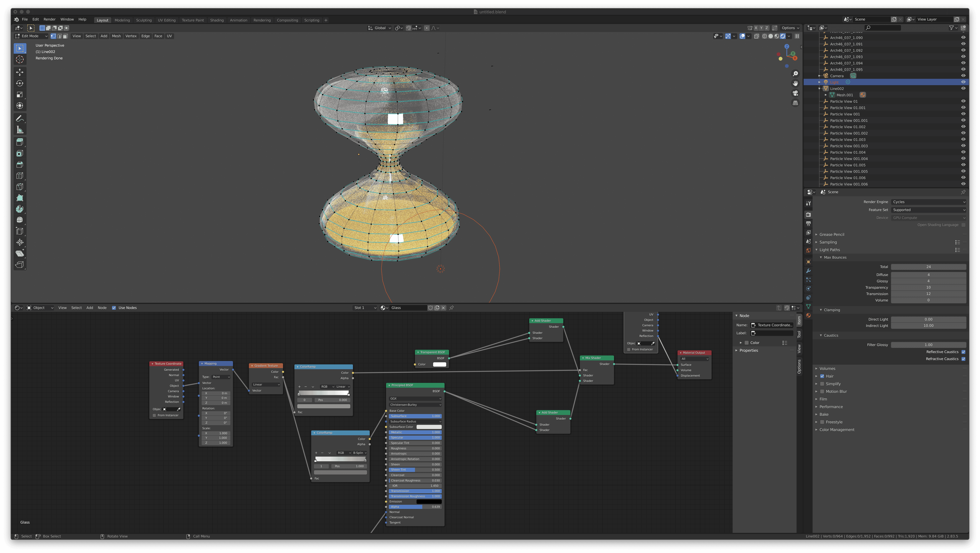980x553 pixels.
Task: Select the Cursor tool in the toolbar
Action: click(20, 59)
